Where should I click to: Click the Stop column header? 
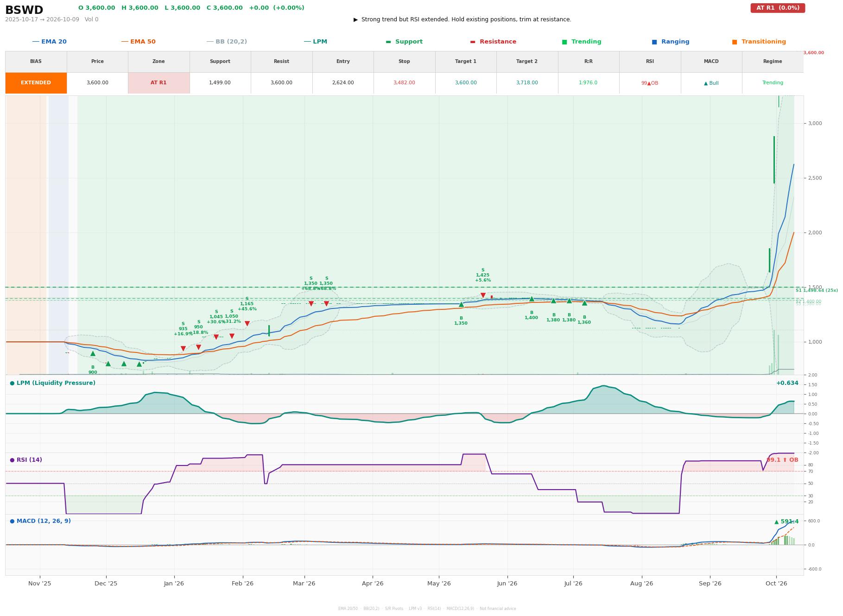coord(404,62)
